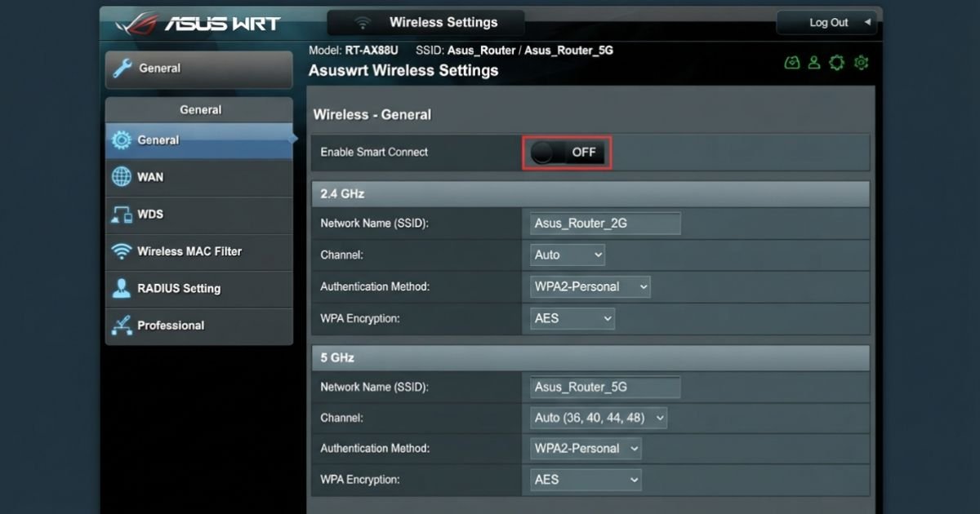Click the Model RT-AX88U text
Viewport: 980px width, 514px height.
pyautogui.click(x=354, y=51)
